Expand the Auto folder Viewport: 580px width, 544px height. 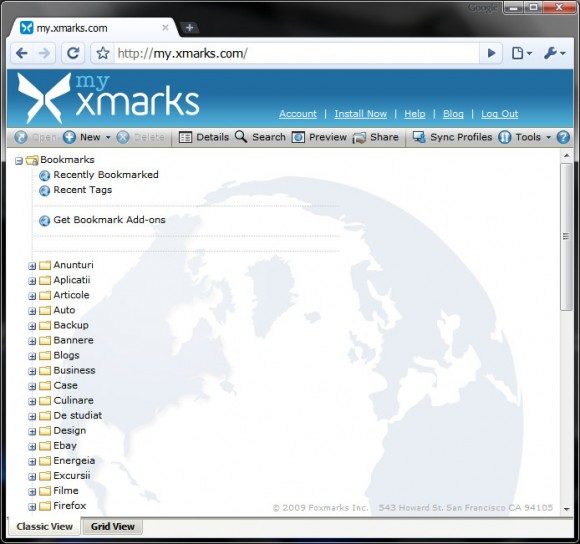(32, 311)
